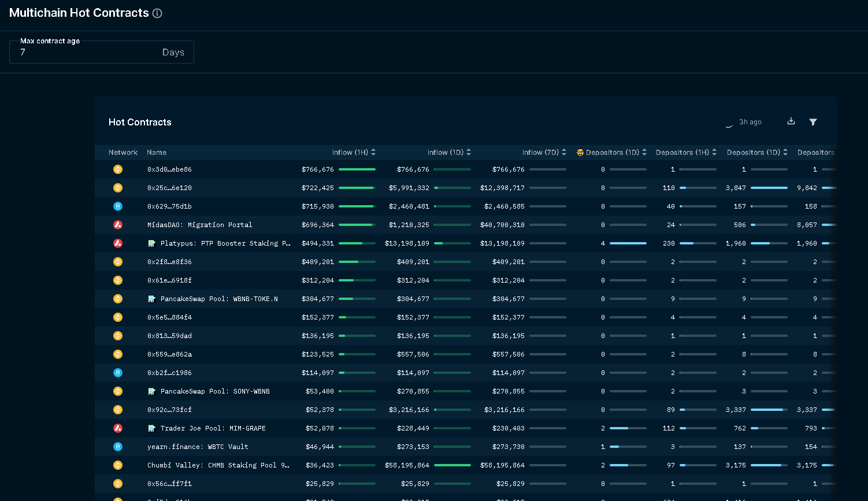Image resolution: width=868 pixels, height=501 pixels.
Task: Sort by plain Depositors (1D) column
Action: pyautogui.click(x=758, y=153)
